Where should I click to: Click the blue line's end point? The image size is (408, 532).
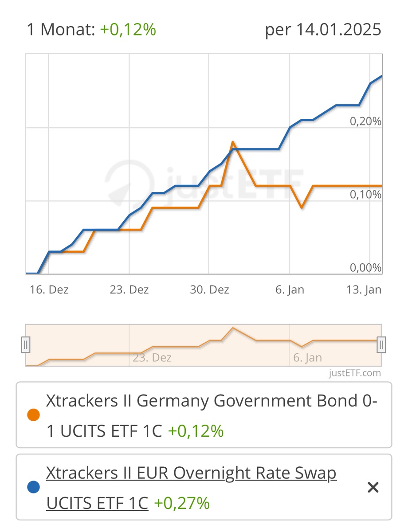tap(381, 76)
